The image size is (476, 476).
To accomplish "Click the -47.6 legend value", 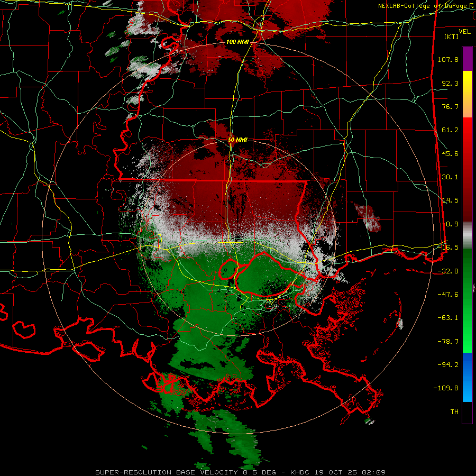I will 448,295.
